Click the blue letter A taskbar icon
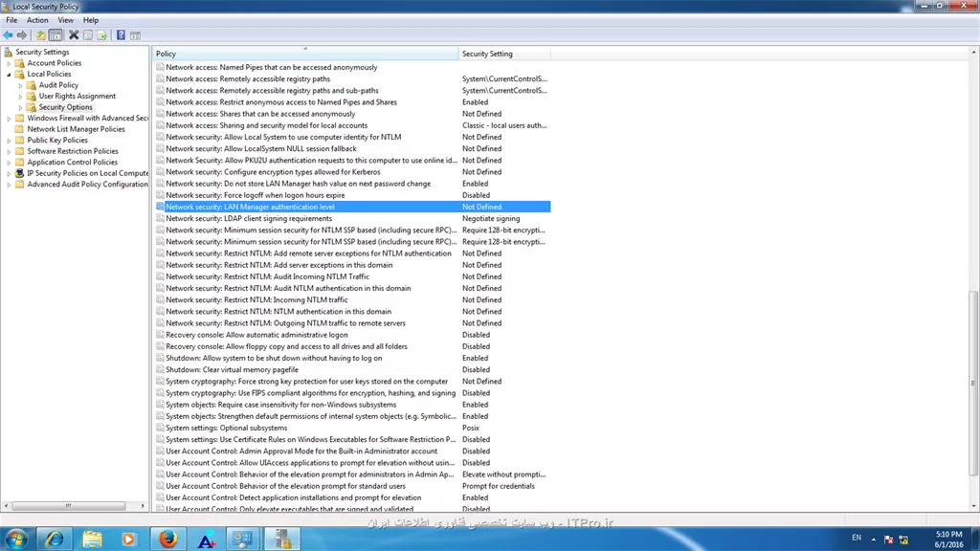This screenshot has height=551, width=980. 207,539
